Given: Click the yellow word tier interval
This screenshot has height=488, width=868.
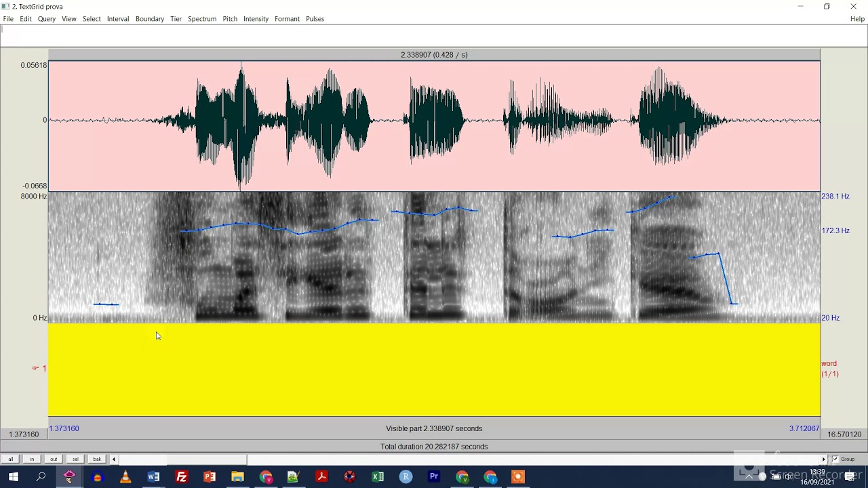Looking at the screenshot, I should point(434,369).
